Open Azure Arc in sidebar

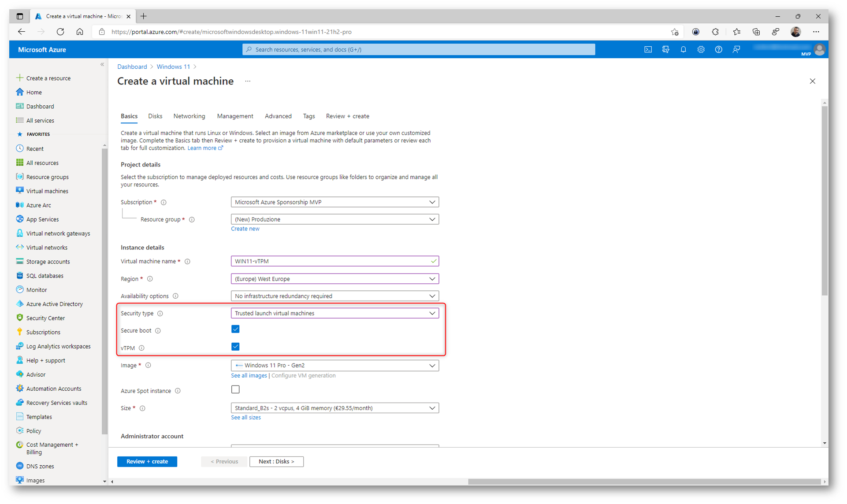click(x=38, y=205)
